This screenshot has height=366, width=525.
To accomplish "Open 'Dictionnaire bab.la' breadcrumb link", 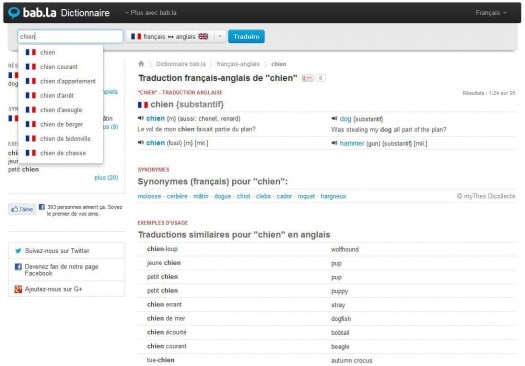I will click(181, 64).
